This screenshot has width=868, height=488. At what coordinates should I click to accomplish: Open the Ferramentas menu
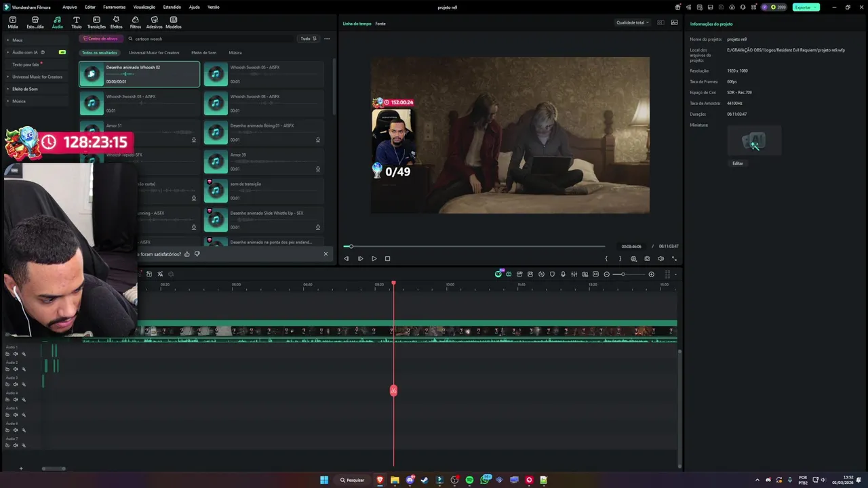pyautogui.click(x=114, y=7)
